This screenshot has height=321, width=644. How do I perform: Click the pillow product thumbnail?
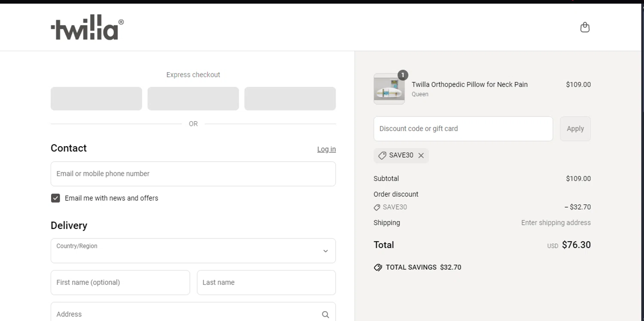point(389,89)
